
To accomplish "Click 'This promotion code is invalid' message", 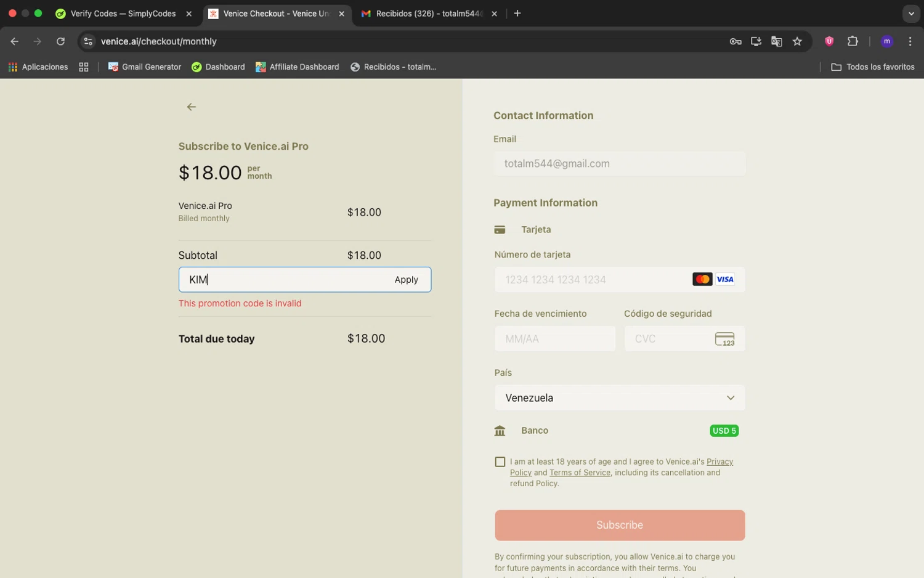I will coord(240,303).
